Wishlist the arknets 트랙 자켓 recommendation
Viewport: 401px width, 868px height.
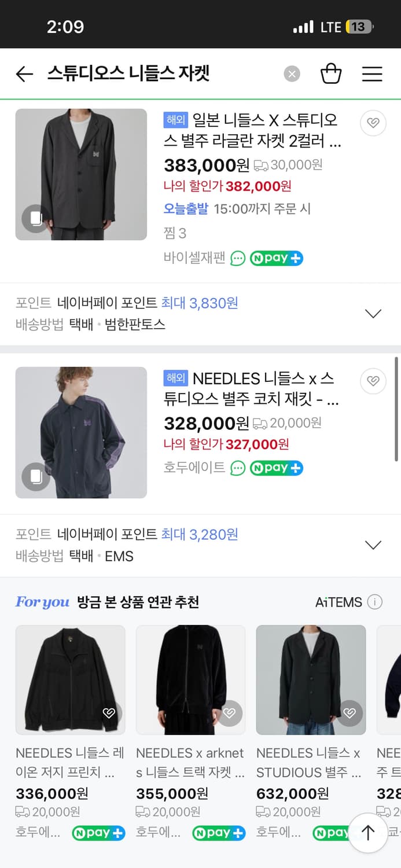229,713
